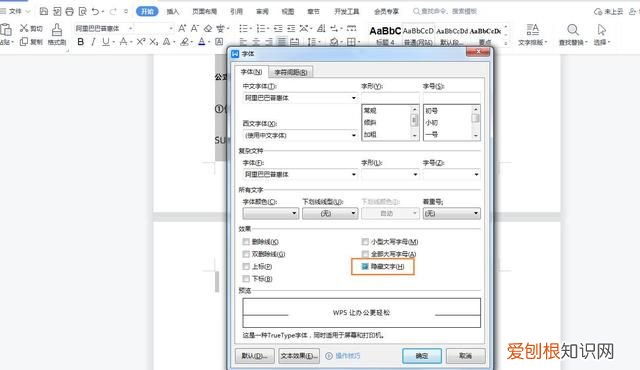Click the decrease indent icon
The width and height of the screenshot is (640, 370).
click(x=278, y=28)
